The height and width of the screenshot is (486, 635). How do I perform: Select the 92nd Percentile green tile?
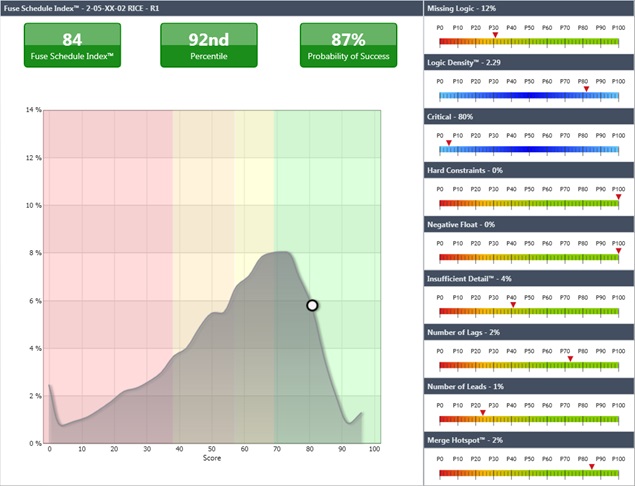tap(209, 46)
